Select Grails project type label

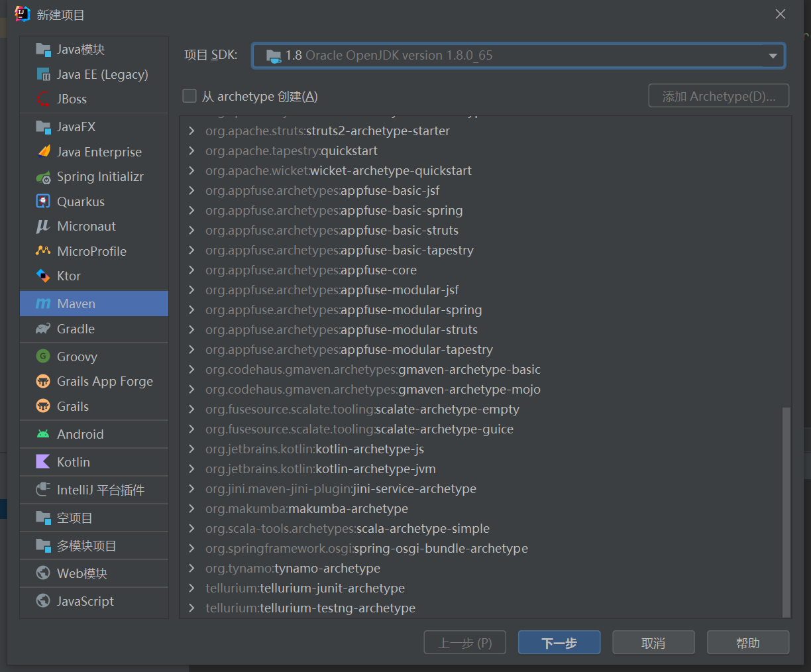pyautogui.click(x=73, y=406)
